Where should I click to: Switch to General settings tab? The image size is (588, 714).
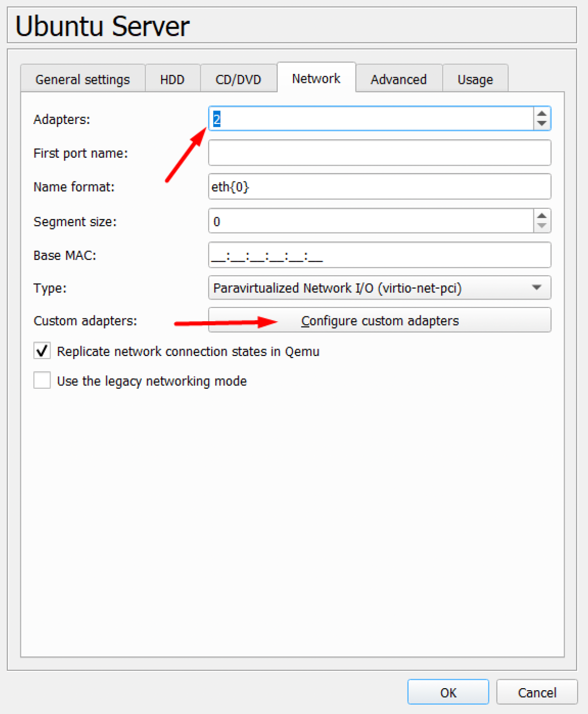(x=83, y=79)
